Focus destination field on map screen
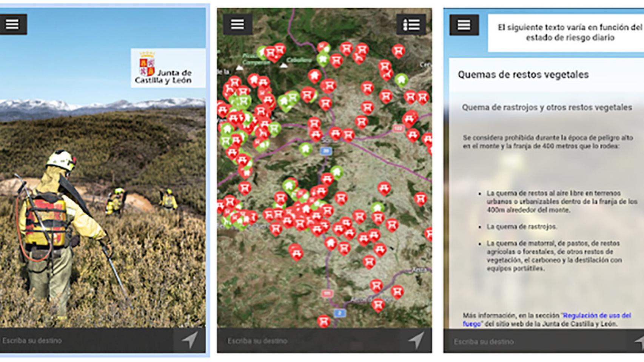644x362 pixels. [308, 341]
